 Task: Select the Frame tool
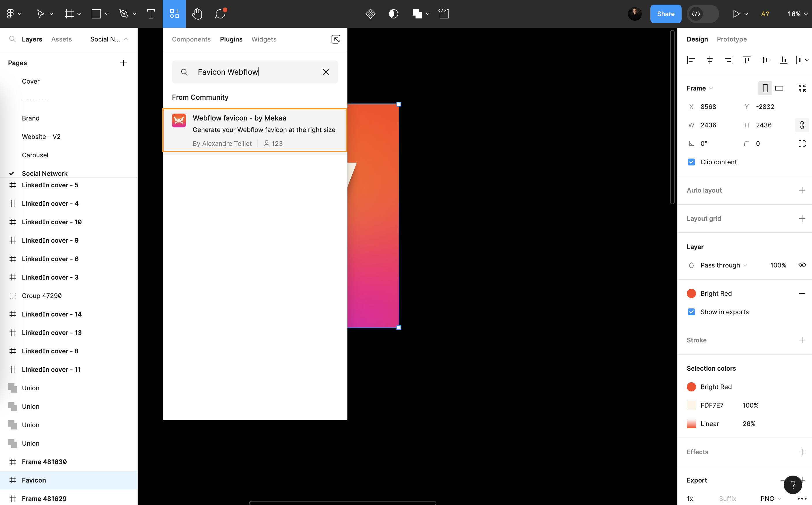click(x=69, y=14)
